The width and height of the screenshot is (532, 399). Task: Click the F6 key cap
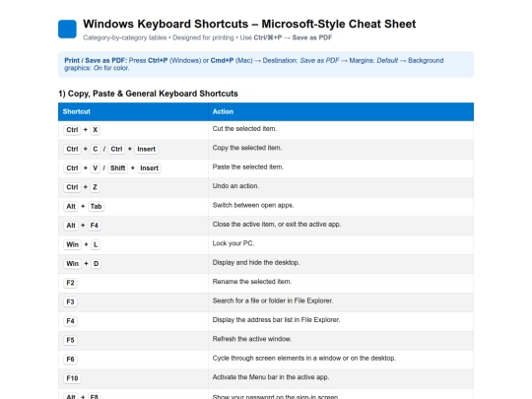coord(70,360)
